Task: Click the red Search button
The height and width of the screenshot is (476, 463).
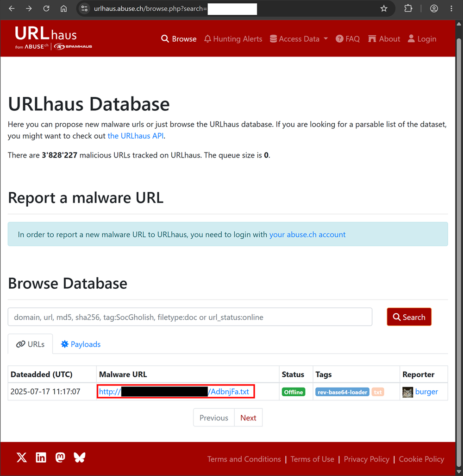Action: (x=409, y=317)
